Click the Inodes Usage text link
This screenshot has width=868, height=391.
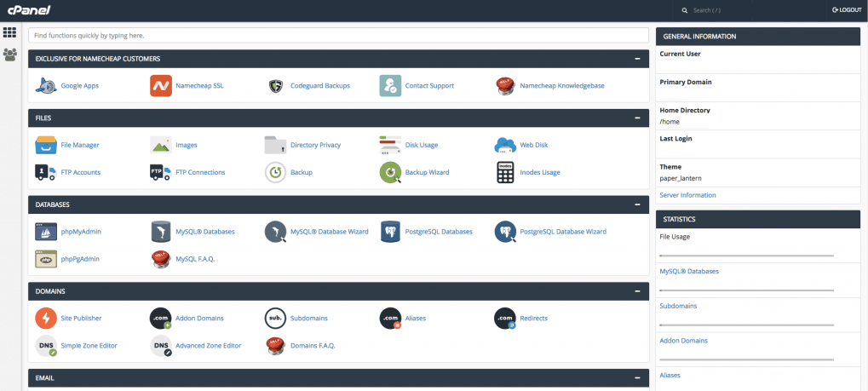point(540,172)
